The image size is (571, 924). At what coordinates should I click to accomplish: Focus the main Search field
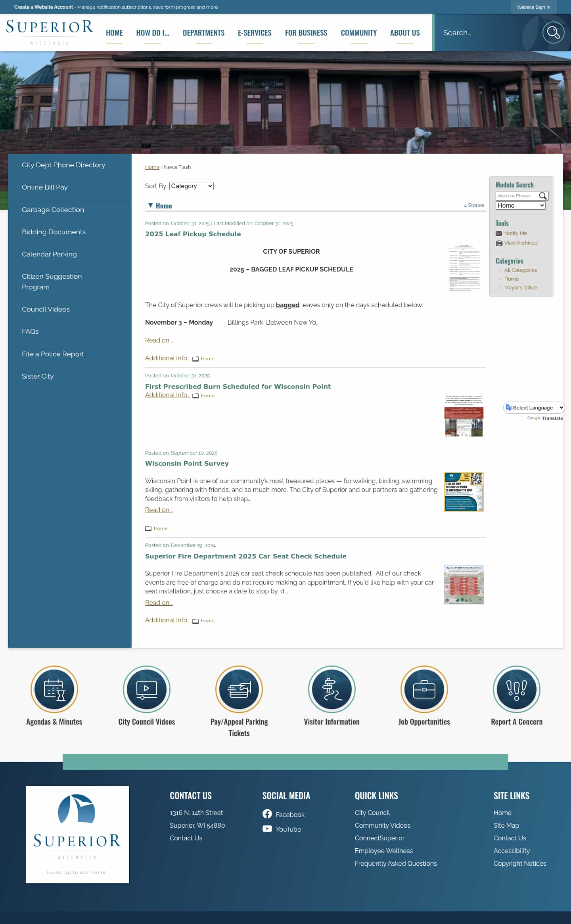pos(488,33)
